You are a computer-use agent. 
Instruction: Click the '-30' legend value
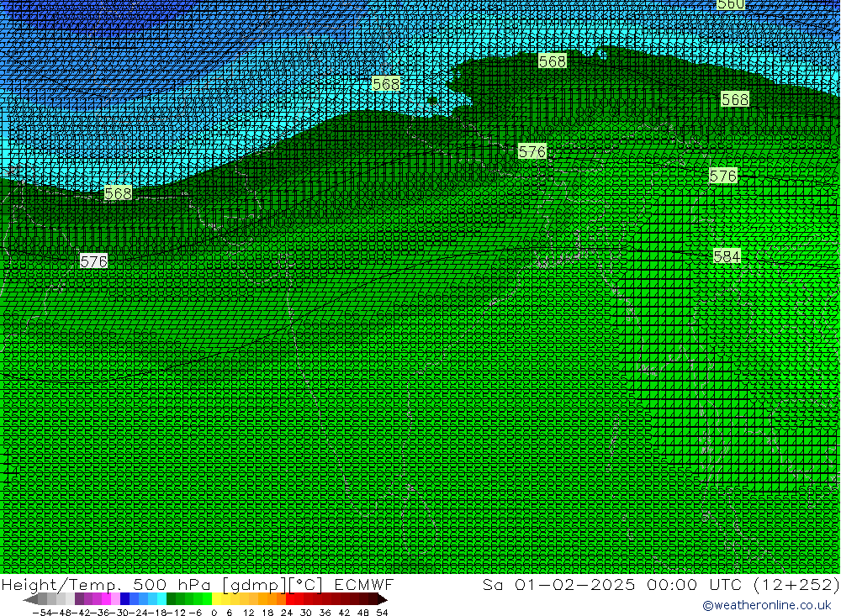click(x=119, y=613)
